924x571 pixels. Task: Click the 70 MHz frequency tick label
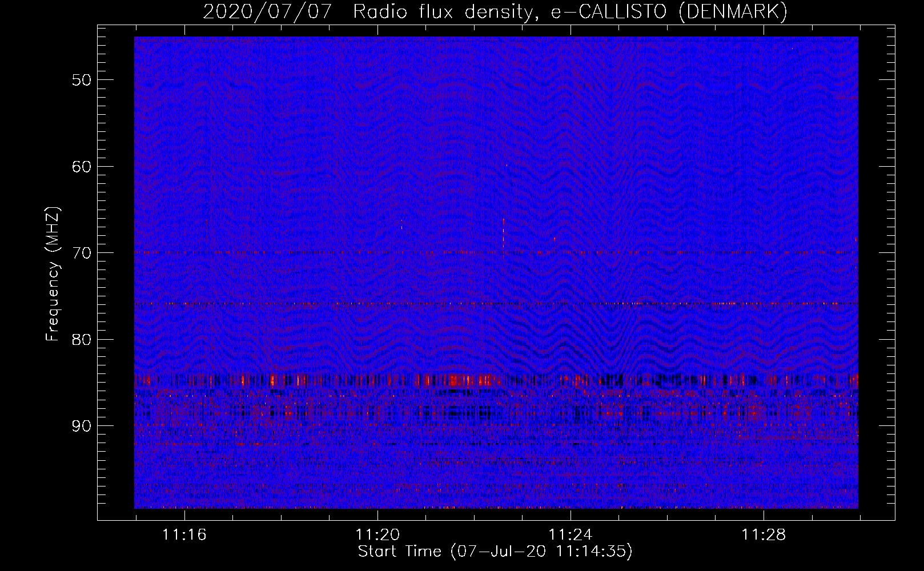point(82,253)
